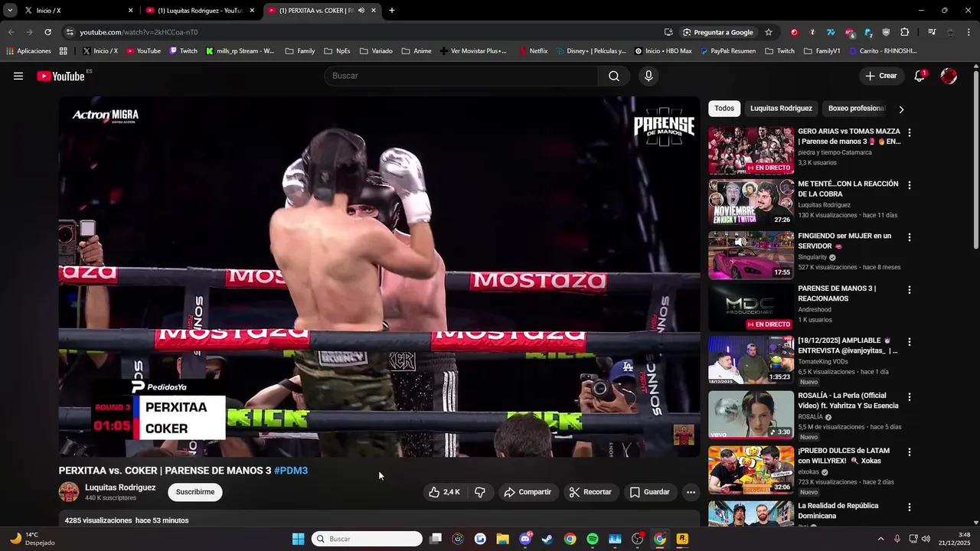This screenshot has width=980, height=551.
Task: Open Chrome media control icon
Action: click(x=932, y=32)
